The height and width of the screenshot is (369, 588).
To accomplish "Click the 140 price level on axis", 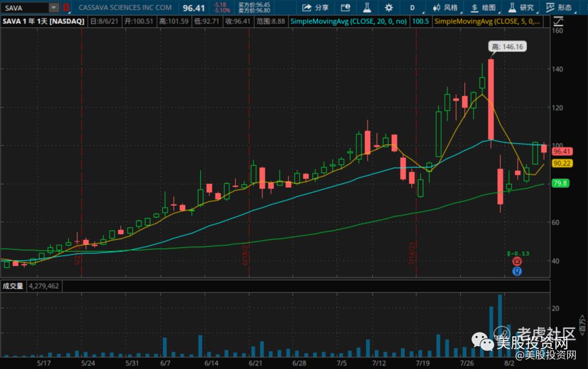I will 558,69.
